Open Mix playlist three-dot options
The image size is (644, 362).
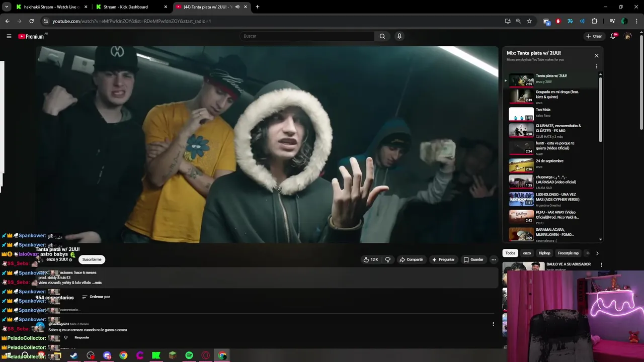[597, 66]
